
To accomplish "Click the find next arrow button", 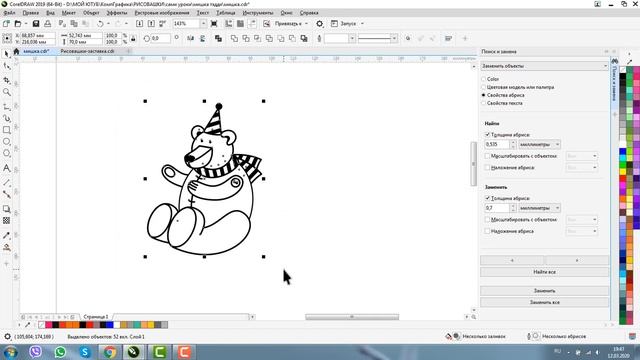I will tap(577, 260).
